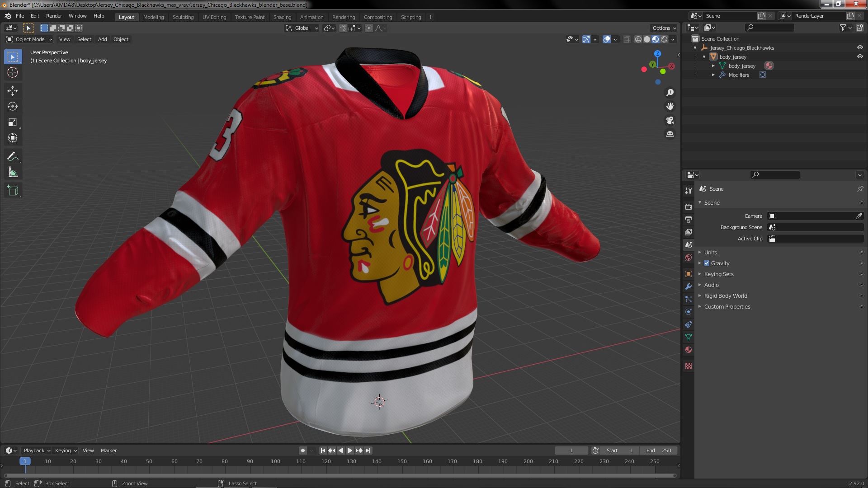Click the current frame number field

pos(571,450)
